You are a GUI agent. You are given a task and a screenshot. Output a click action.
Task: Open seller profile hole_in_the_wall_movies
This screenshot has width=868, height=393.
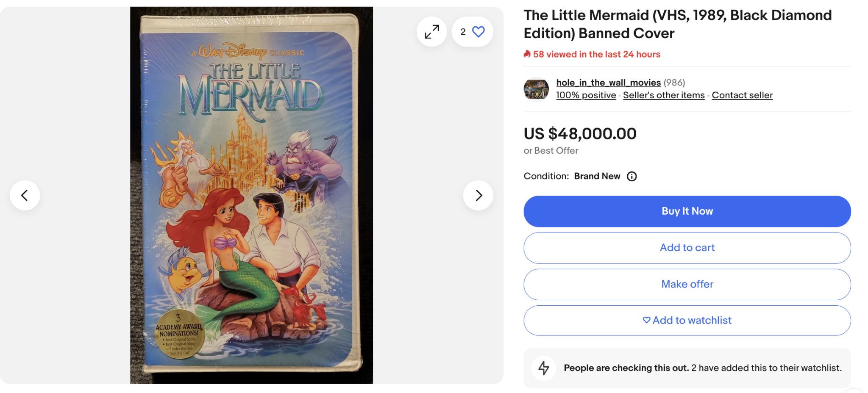608,82
